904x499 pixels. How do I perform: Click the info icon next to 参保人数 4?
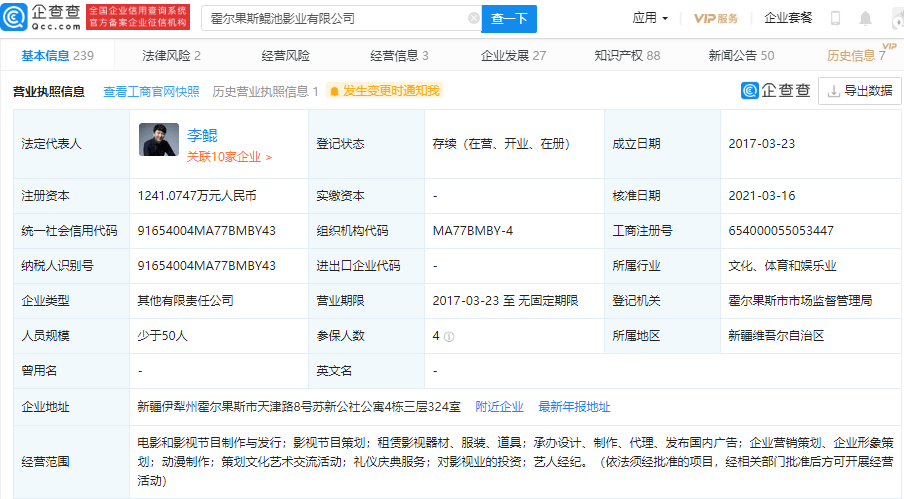point(449,336)
